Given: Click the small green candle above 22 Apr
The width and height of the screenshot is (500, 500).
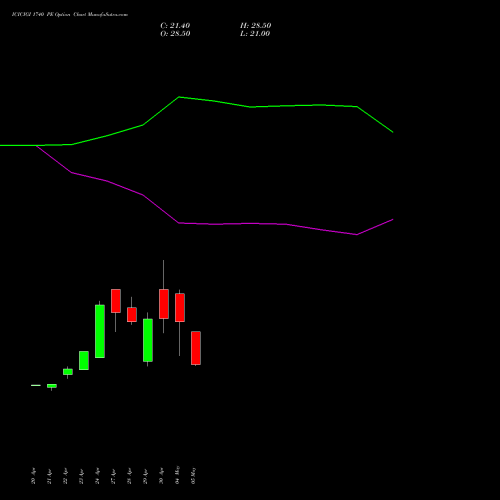Looking at the screenshot, I should (68, 372).
